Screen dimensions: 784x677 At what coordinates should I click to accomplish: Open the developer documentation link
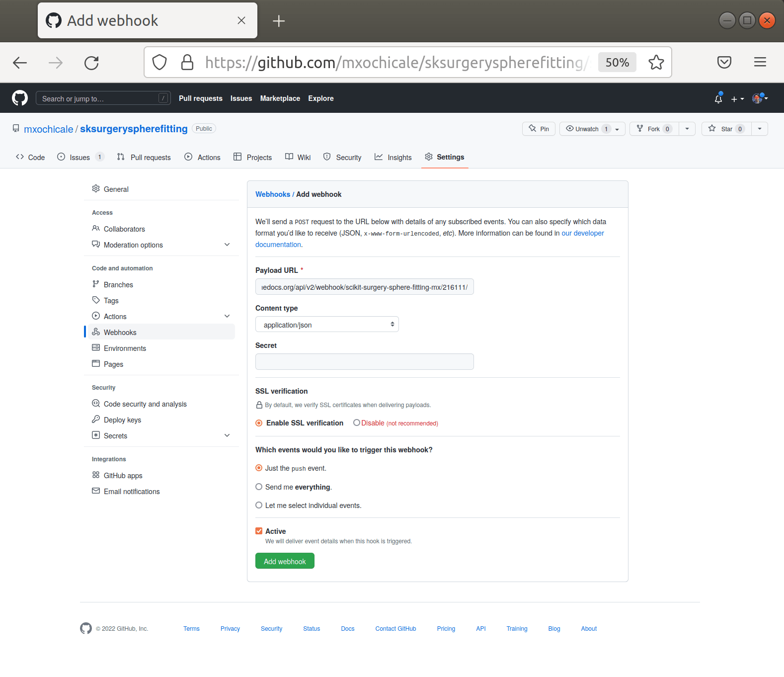583,233
